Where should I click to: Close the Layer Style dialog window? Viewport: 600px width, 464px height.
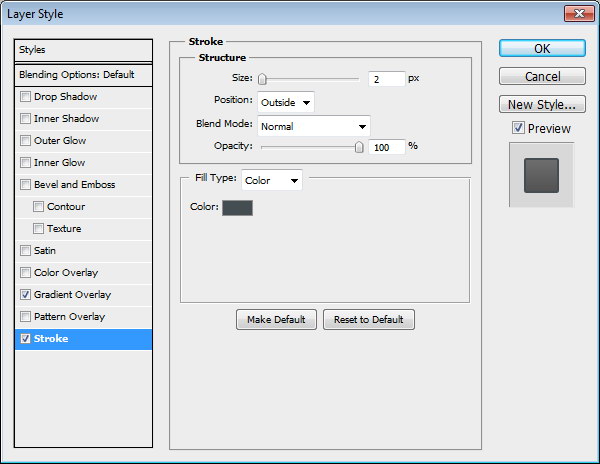tap(575, 13)
